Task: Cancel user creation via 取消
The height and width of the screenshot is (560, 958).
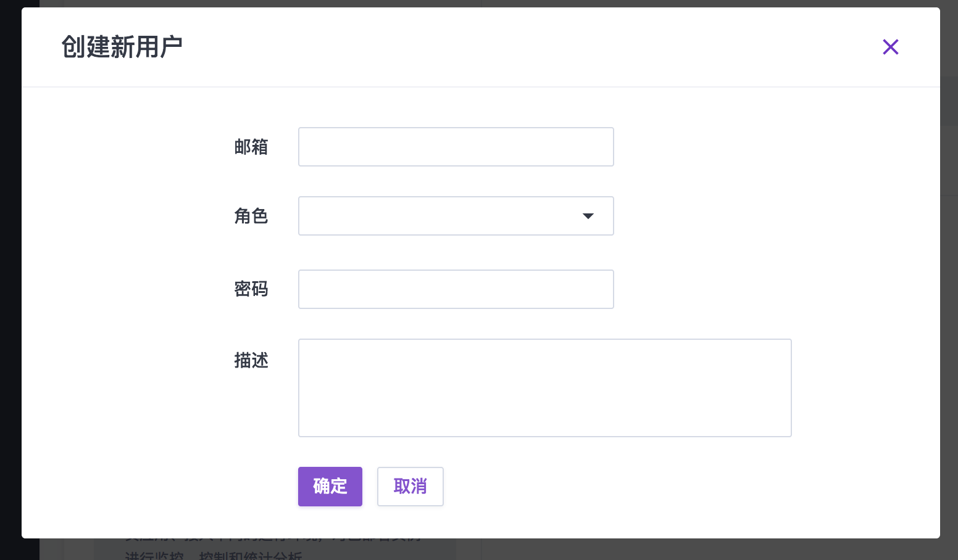Action: coord(410,487)
